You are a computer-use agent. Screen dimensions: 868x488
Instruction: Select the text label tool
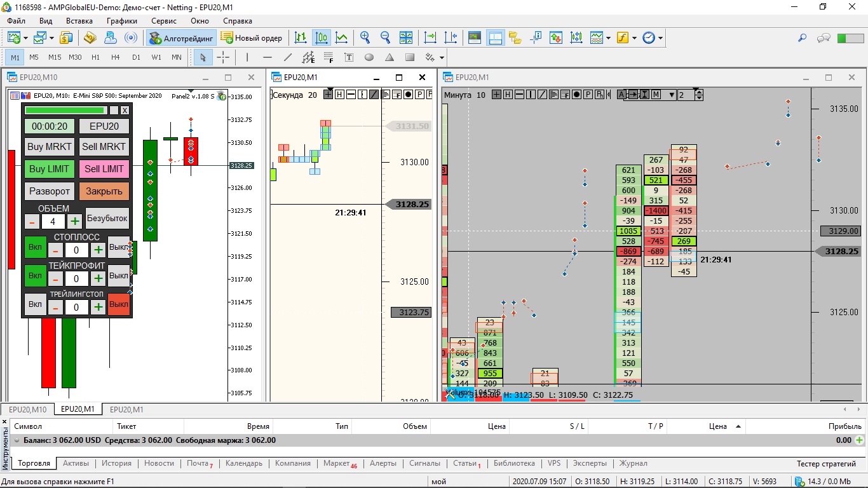click(x=349, y=57)
